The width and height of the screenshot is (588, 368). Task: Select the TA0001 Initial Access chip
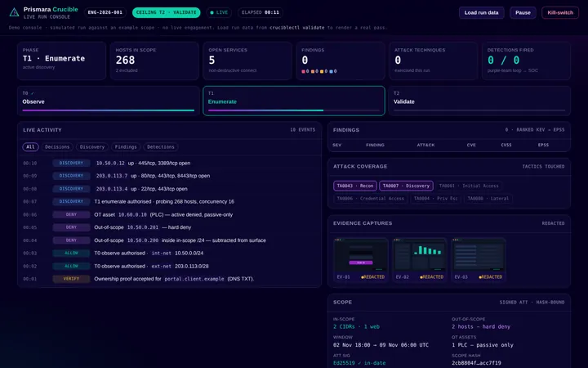[469, 186]
